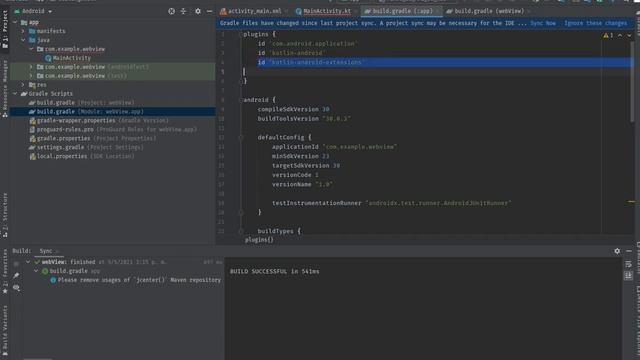Viewport: 640px width, 360px height.
Task: Open Build Variants side tool tab
Action: click(5, 331)
